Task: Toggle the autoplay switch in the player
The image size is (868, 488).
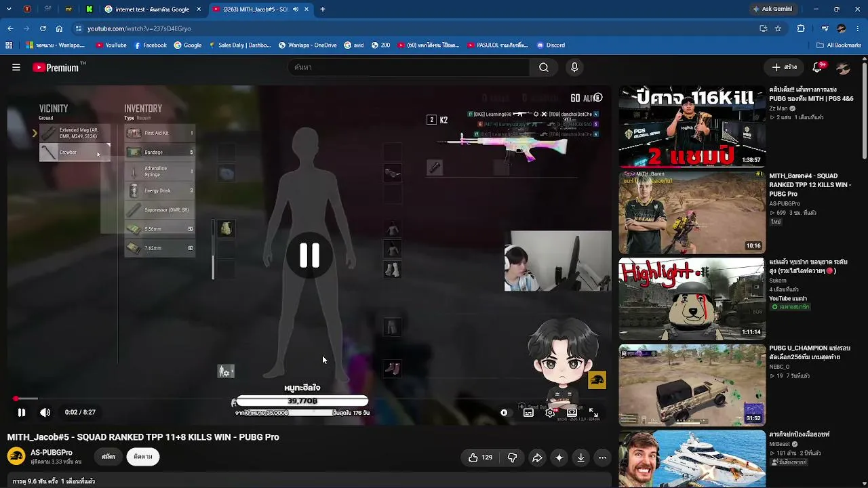Action: pos(504,412)
